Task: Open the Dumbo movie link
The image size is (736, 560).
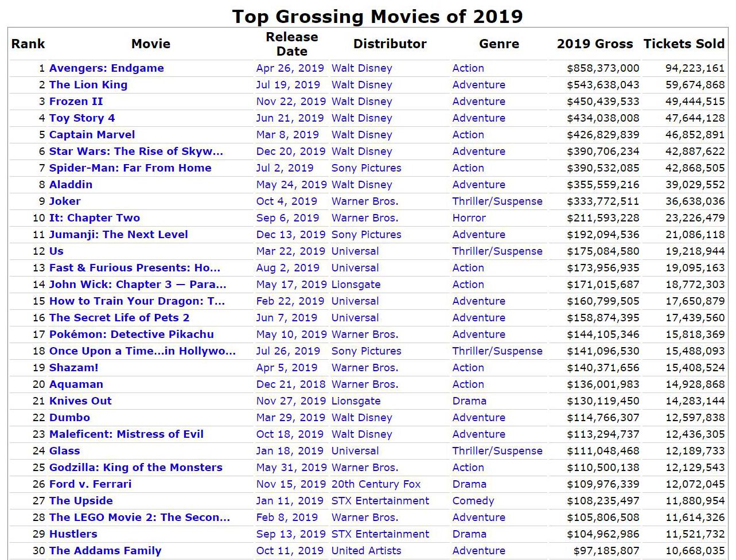Action: pos(69,417)
